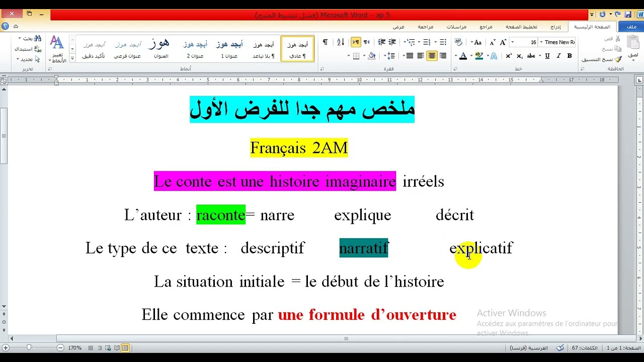Image resolution: width=644 pixels, height=362 pixels.
Task: Start a numbered list
Action: pos(426,42)
